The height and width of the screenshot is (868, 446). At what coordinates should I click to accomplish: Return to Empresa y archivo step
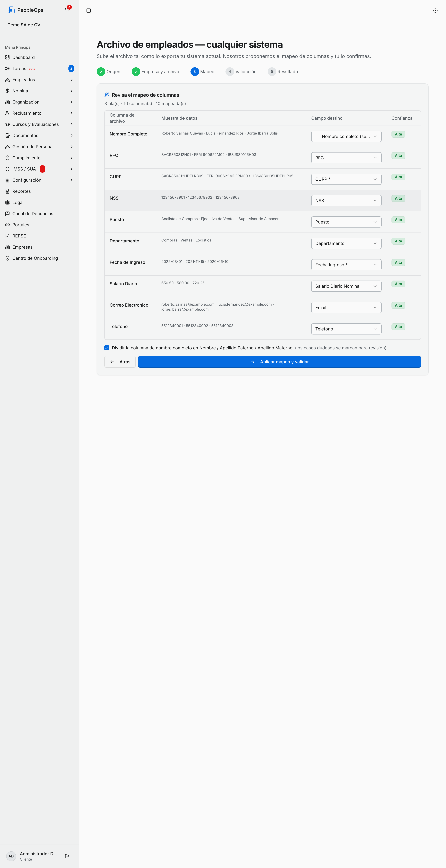(x=155, y=71)
